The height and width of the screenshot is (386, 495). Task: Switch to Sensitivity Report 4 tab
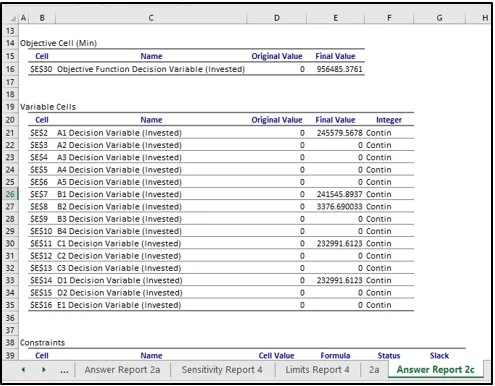[222, 370]
